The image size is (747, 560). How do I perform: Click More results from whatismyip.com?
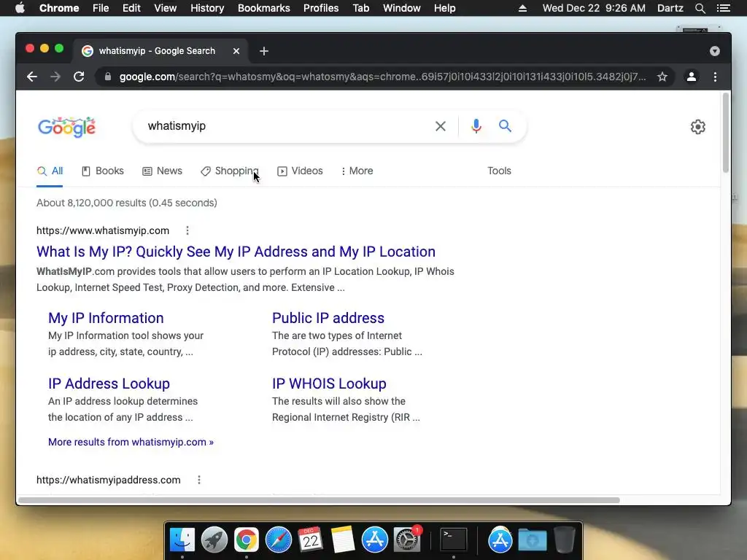pyautogui.click(x=131, y=442)
